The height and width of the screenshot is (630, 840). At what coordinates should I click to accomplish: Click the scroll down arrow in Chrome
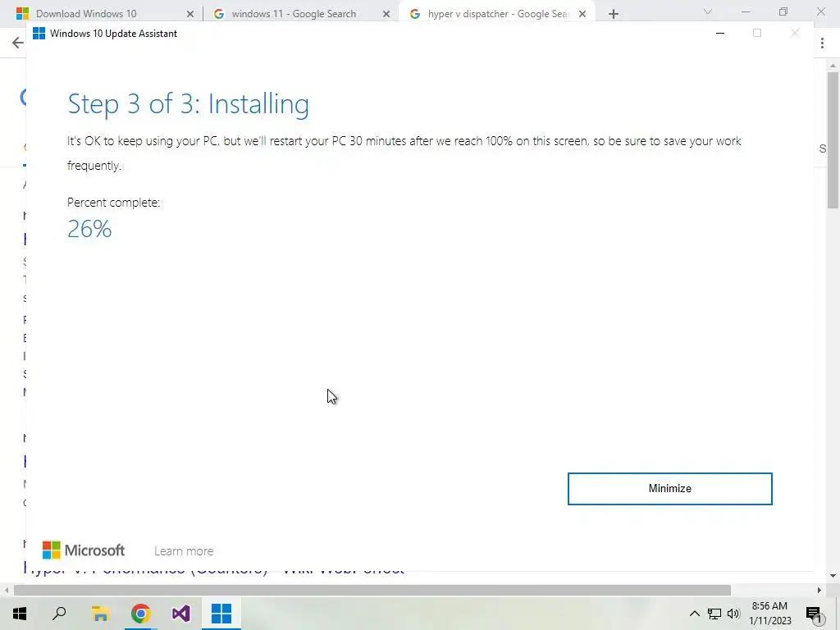coord(833,576)
